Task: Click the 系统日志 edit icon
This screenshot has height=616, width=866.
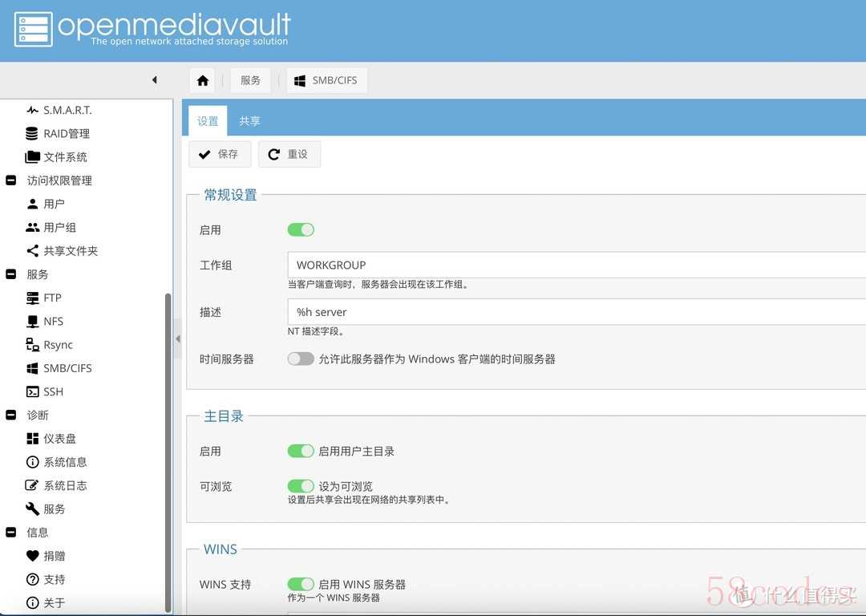Action: coord(32,485)
